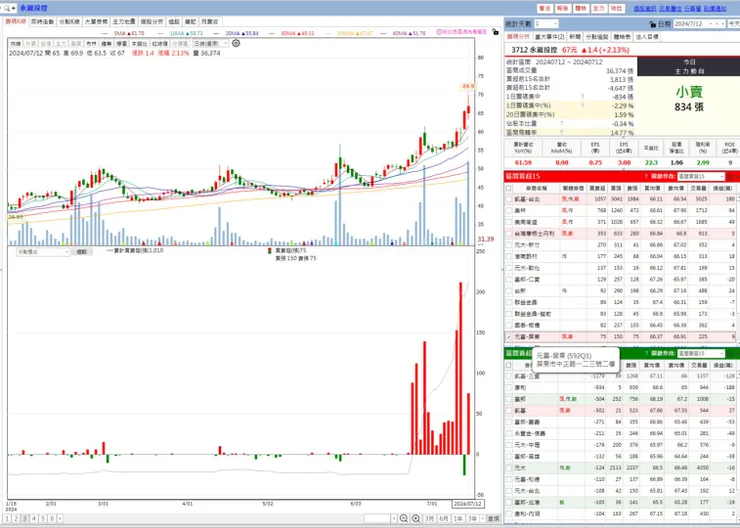Screen dimensions: 740x528
Task: Select chart layout page 1
Action: coord(7,519)
